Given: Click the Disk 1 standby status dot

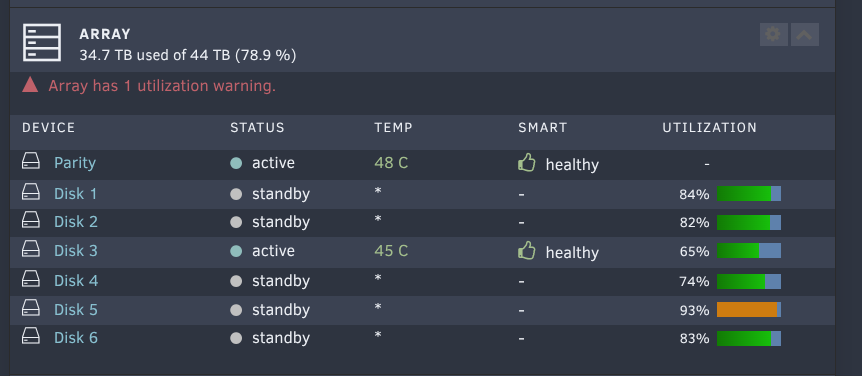Looking at the screenshot, I should (x=236, y=194).
